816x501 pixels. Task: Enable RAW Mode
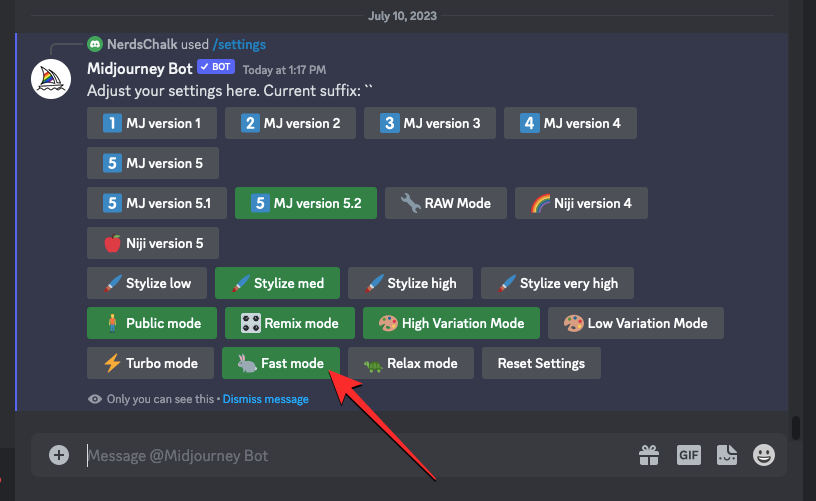point(446,203)
